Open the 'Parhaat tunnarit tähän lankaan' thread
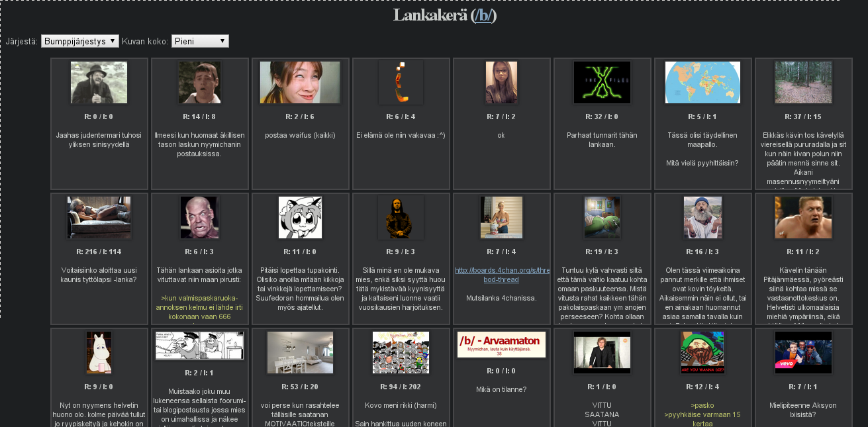The width and height of the screenshot is (868, 427). point(602,140)
